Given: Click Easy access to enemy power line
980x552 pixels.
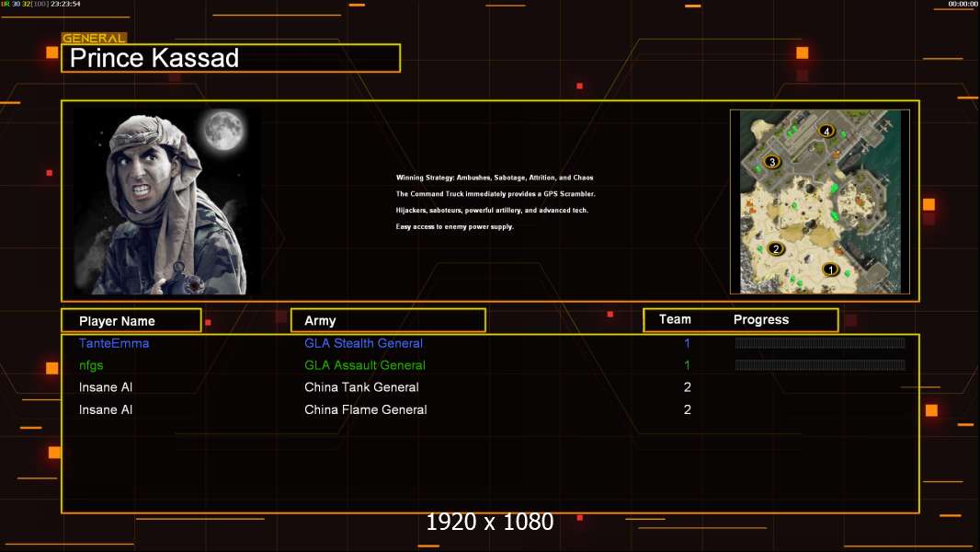Looking at the screenshot, I should pos(454,226).
